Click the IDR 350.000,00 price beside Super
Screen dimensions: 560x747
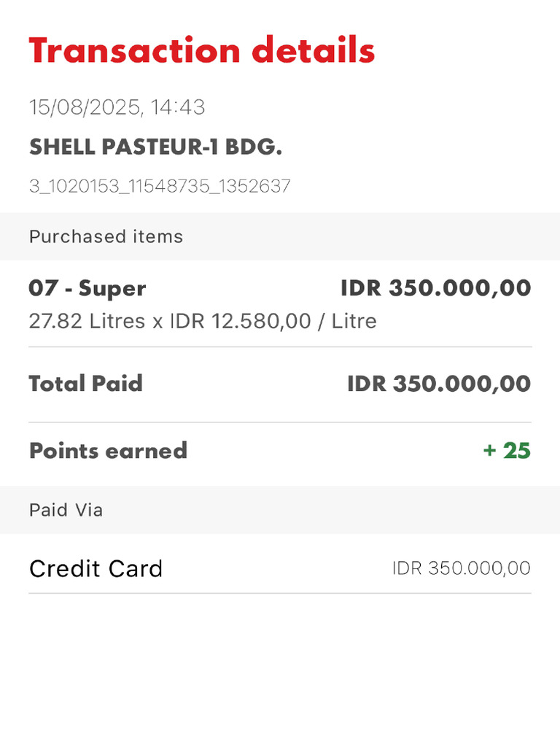(435, 288)
